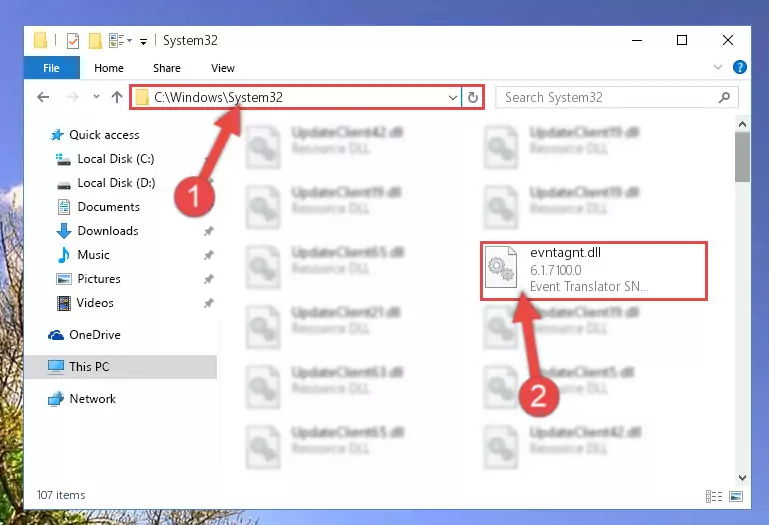Expand the address bar history dropdown
769x525 pixels.
pos(453,98)
